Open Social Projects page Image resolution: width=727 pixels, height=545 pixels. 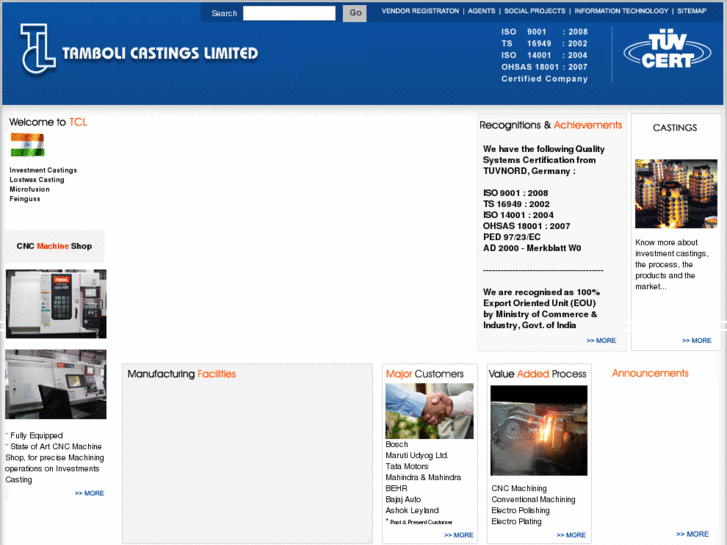[535, 11]
